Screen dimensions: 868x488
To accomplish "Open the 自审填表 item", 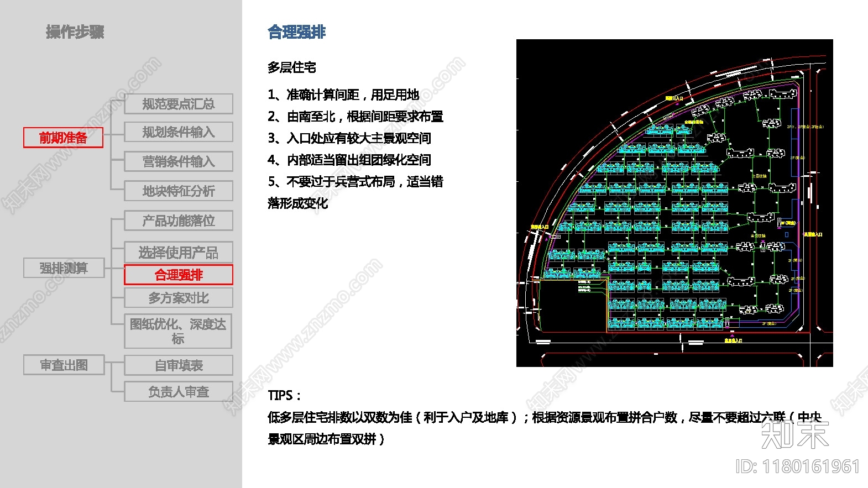I will (x=179, y=365).
